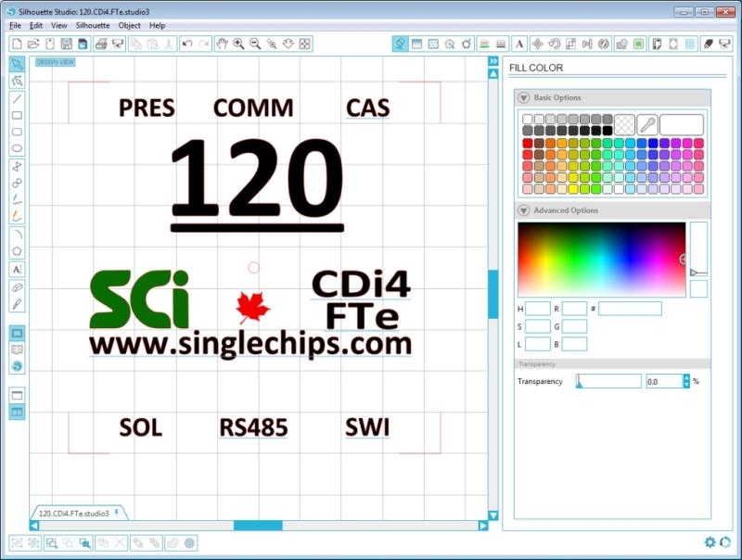Collapse the Basic Options section
Viewport: 742px width, 560px height.
[x=524, y=97]
